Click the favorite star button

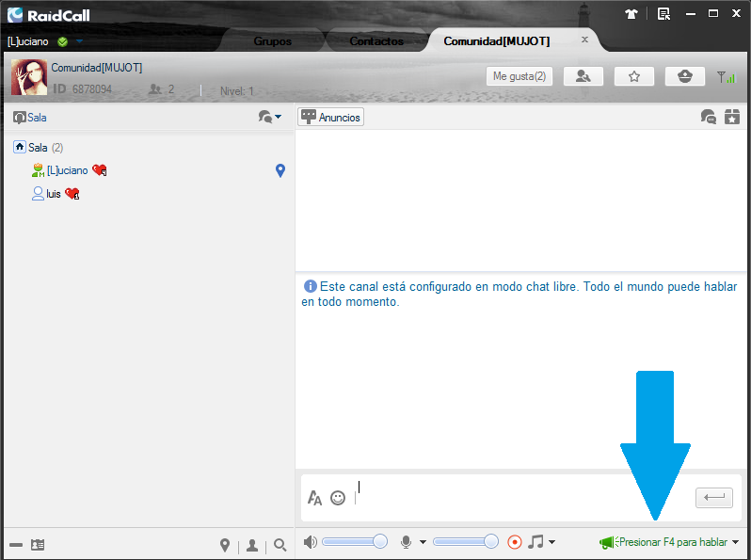(x=634, y=76)
